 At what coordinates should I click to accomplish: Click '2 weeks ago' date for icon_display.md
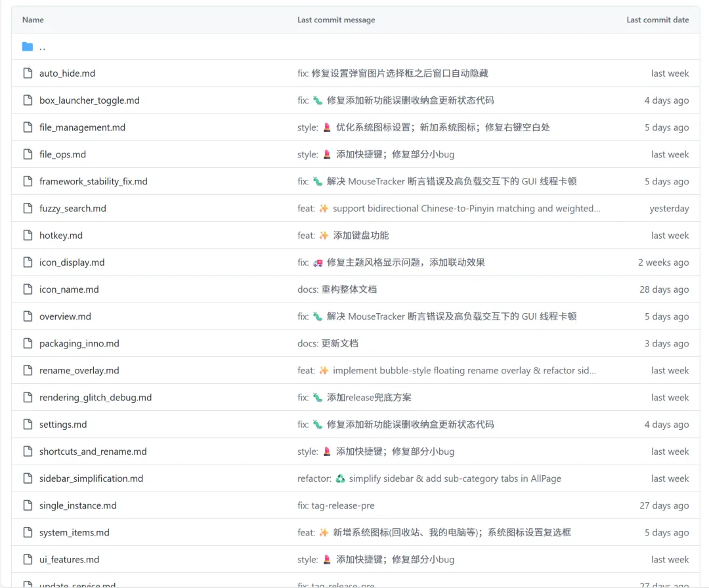pos(663,262)
